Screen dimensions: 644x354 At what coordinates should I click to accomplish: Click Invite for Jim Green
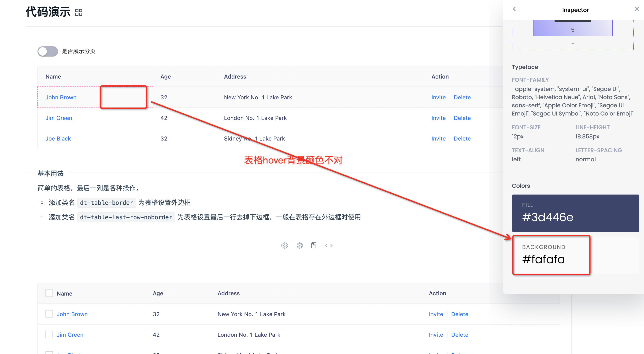[x=438, y=118]
